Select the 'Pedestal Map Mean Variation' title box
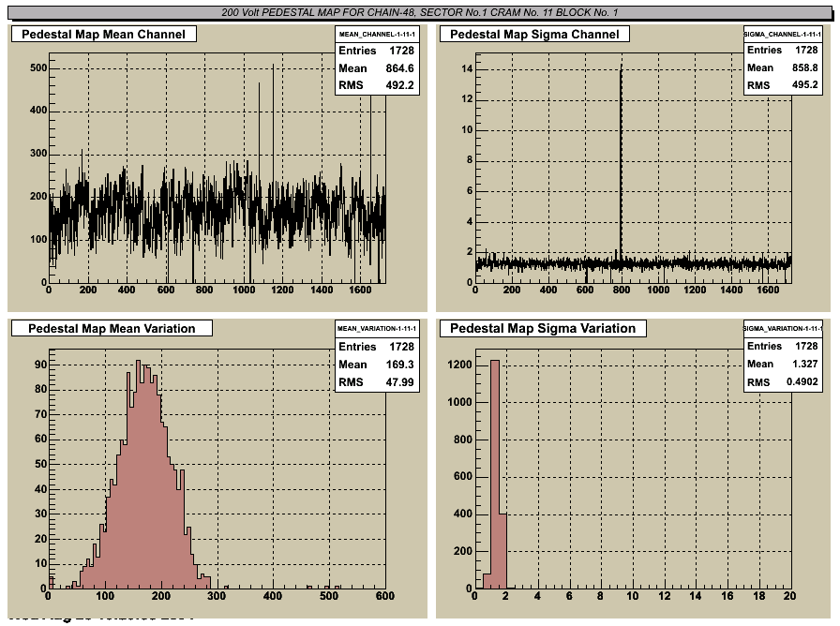This screenshot has height=626, width=840. point(112,328)
